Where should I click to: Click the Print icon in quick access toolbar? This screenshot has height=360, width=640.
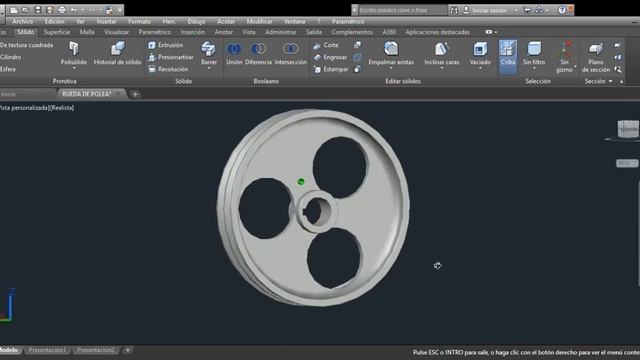[62, 10]
